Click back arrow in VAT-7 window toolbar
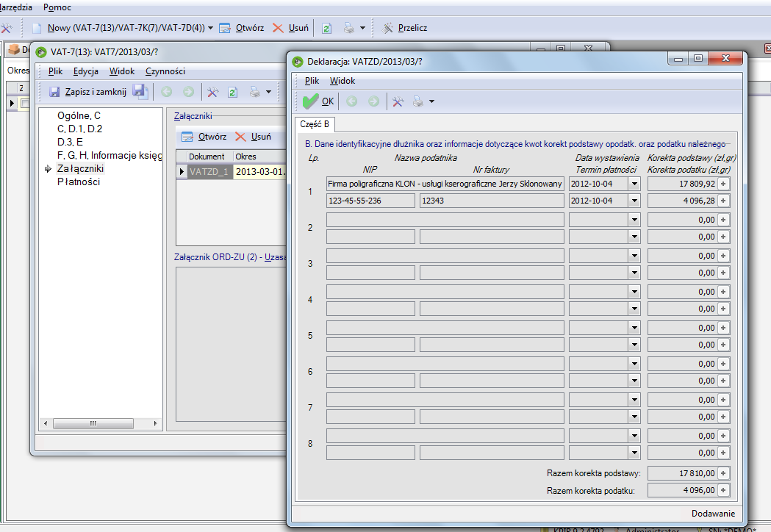This screenshot has height=532, width=771. click(167, 91)
